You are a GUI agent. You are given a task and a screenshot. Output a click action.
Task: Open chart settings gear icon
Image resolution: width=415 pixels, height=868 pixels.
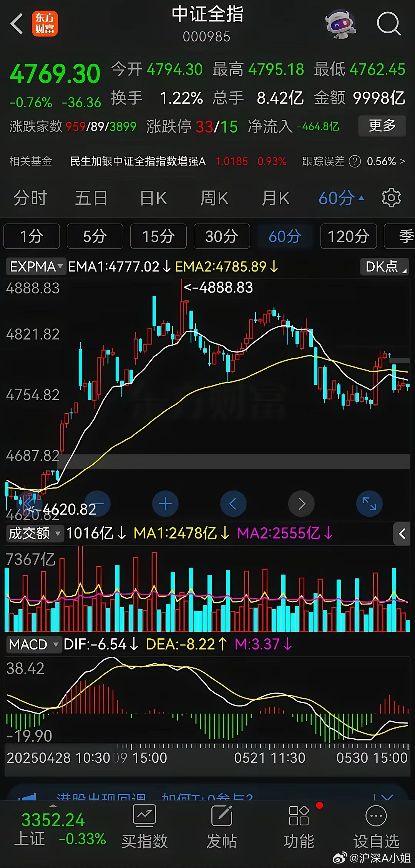pyautogui.click(x=391, y=198)
